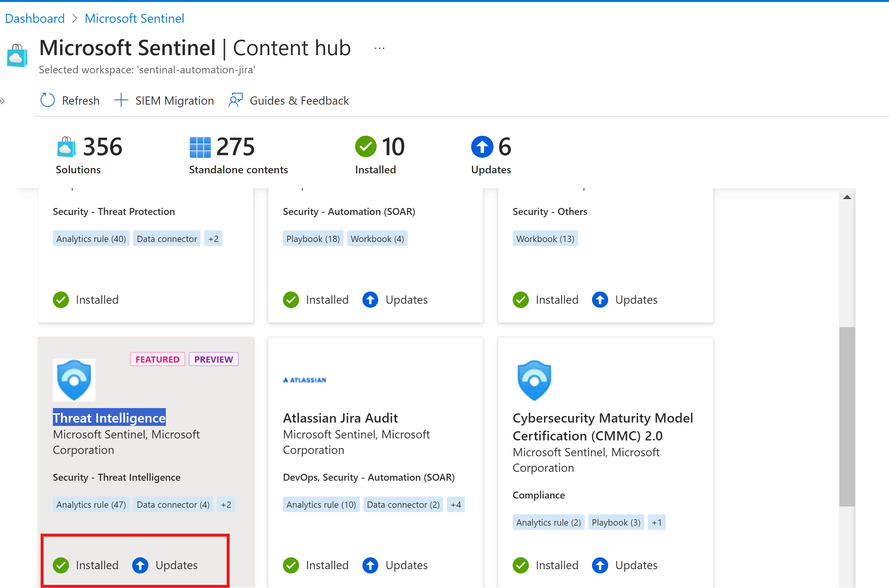Click Installed check icon in Threat Intelligence card

click(x=61, y=565)
